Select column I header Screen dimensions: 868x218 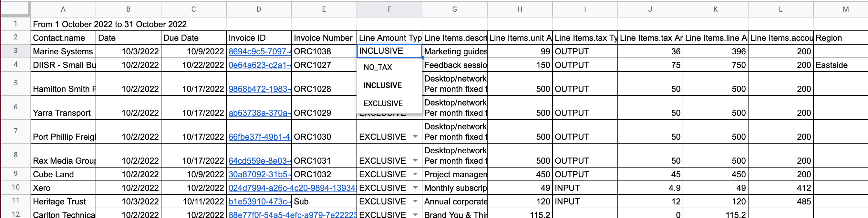tap(585, 9)
